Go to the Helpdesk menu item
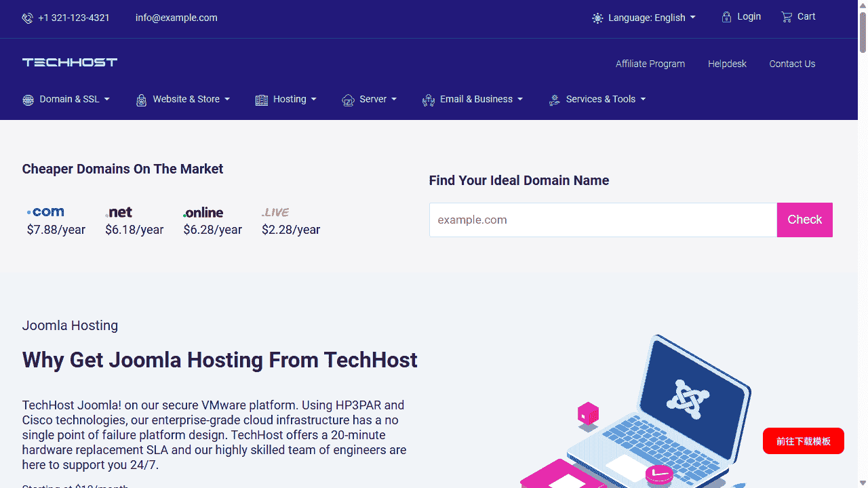This screenshot has height=488, width=868. 727,64
